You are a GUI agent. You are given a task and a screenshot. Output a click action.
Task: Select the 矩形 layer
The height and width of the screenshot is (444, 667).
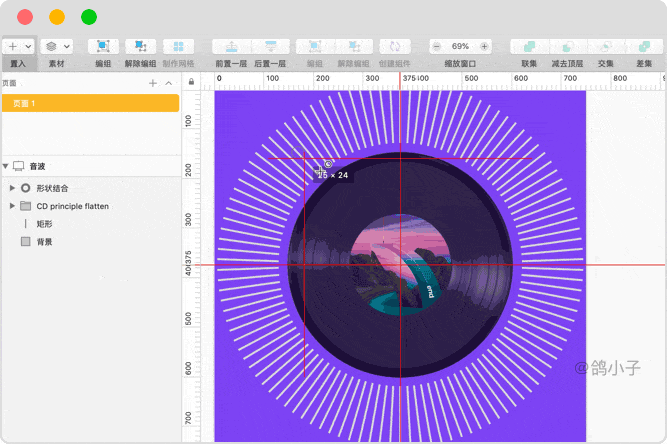[x=91, y=224]
